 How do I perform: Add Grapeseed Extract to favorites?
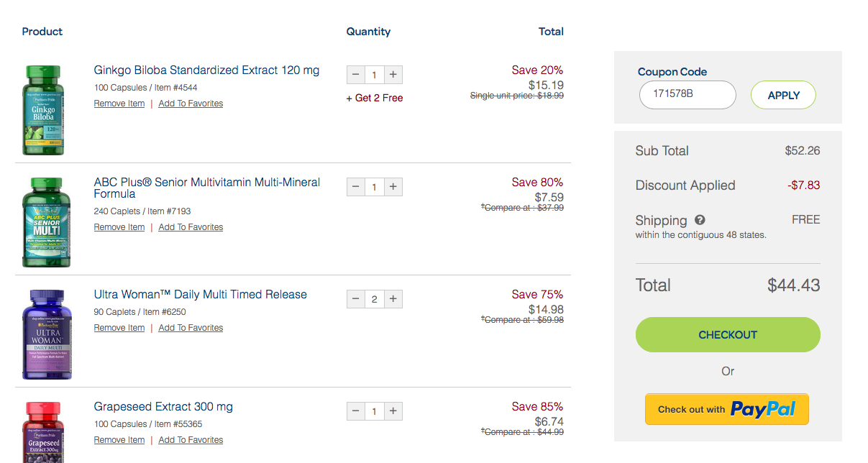point(191,440)
